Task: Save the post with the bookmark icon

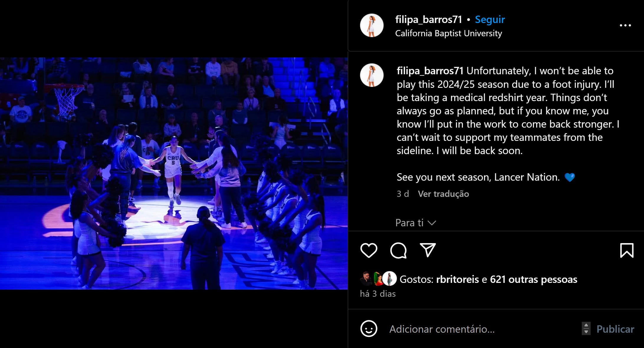Action: [x=627, y=250]
